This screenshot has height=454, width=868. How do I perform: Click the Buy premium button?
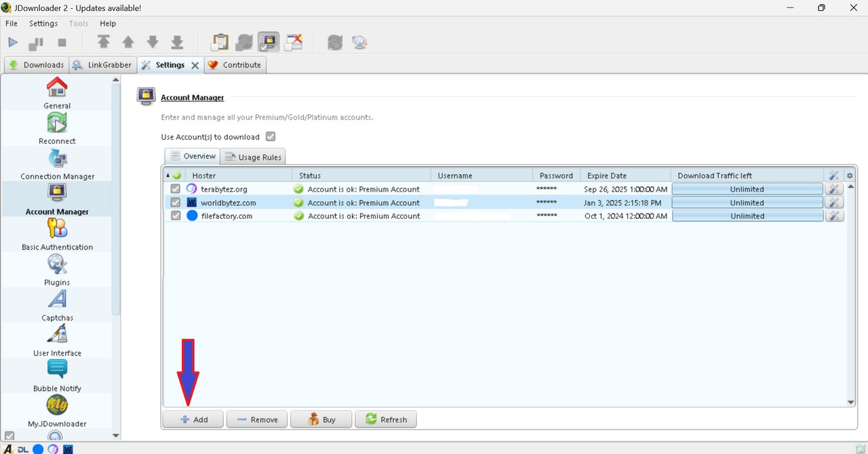point(321,419)
